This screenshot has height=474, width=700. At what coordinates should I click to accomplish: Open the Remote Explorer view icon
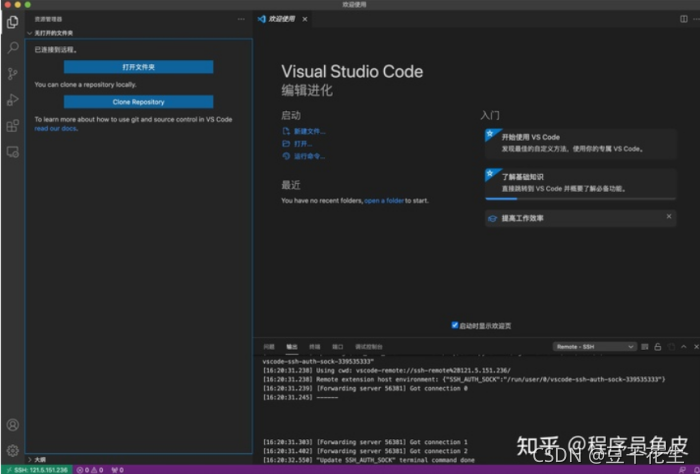coord(13,152)
